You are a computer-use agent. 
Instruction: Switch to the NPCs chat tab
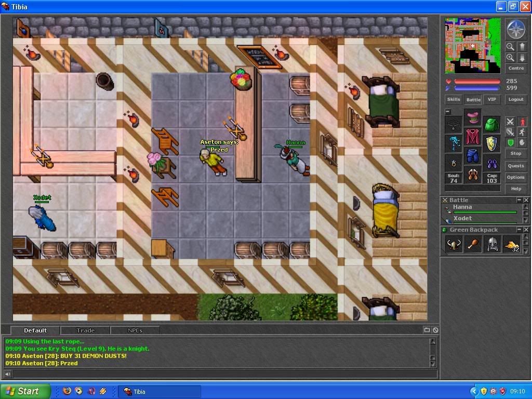[135, 330]
